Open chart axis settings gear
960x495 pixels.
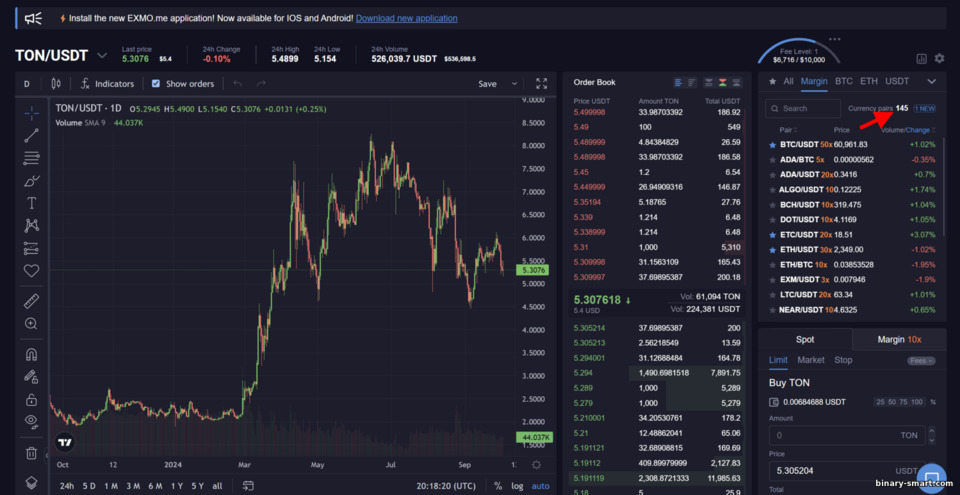click(x=536, y=465)
